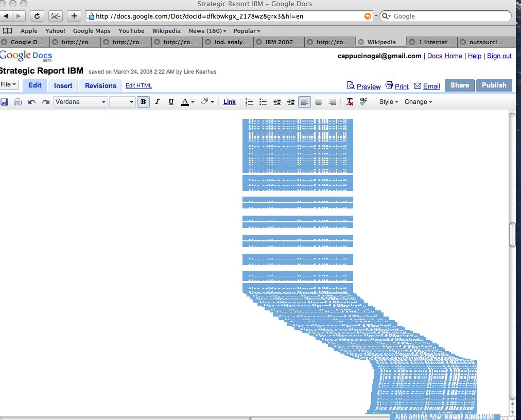This screenshot has width=521, height=420.
Task: Open the font size dropdown
Action: pyautogui.click(x=123, y=102)
